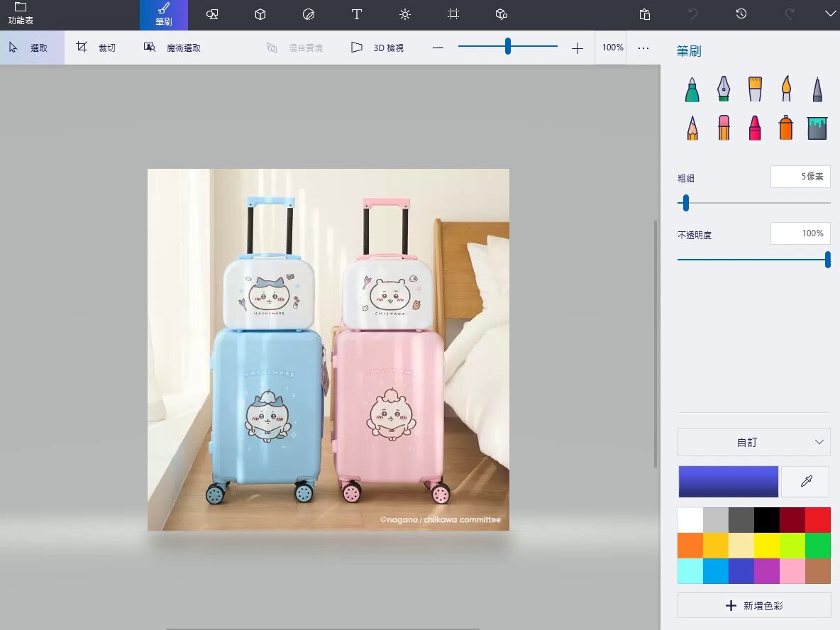Screen dimensions: 840x630
Task: Choose the pale cream swatch
Action: (x=741, y=546)
